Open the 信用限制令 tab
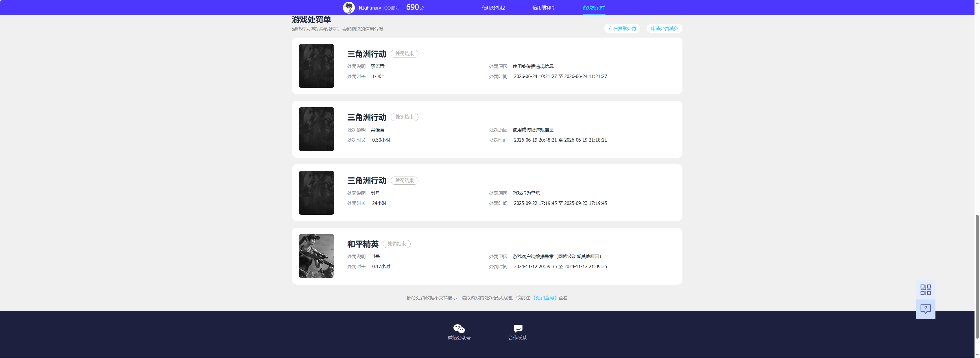Viewport: 980px width, 358px height. pos(543,8)
